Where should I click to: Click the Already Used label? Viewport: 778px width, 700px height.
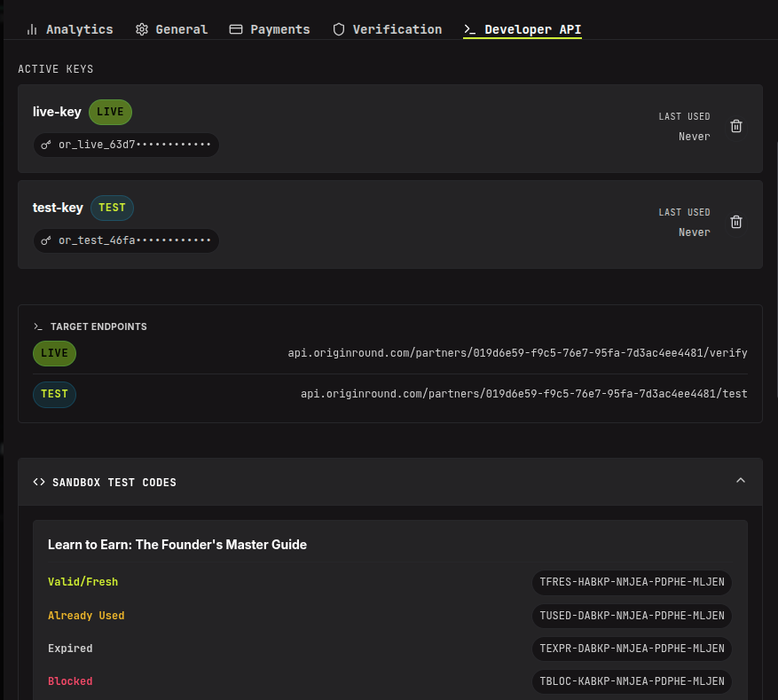click(x=86, y=616)
